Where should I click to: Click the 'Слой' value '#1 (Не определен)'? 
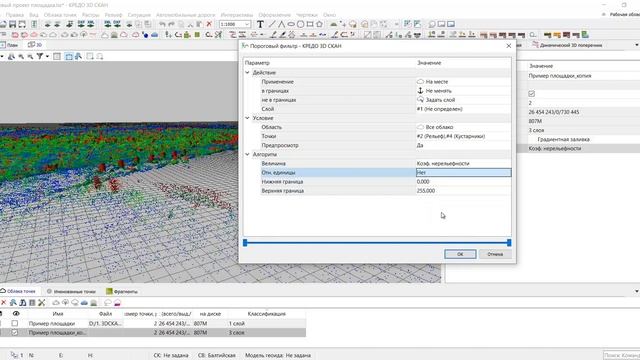click(x=463, y=109)
